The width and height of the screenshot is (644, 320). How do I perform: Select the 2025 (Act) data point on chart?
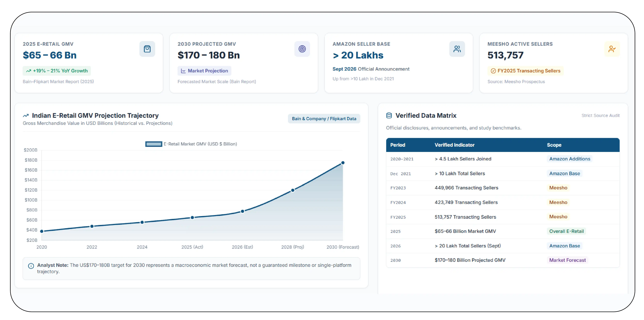click(x=192, y=217)
